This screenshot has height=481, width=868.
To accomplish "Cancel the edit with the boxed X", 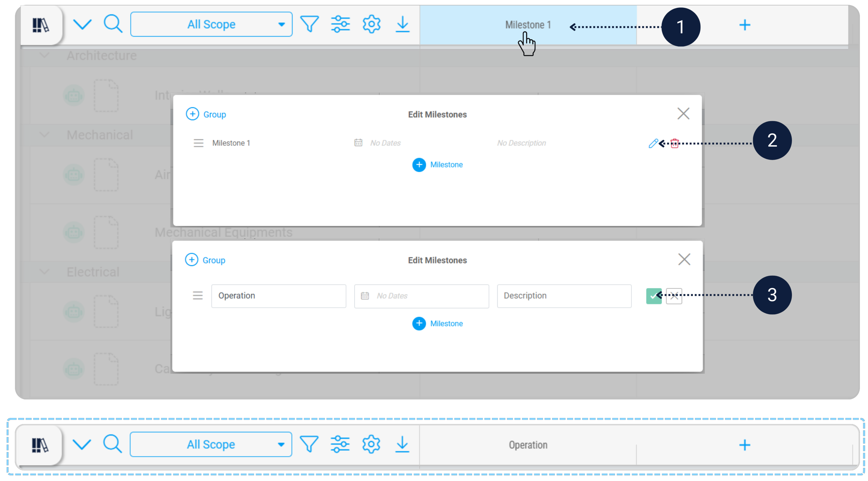I will (674, 296).
